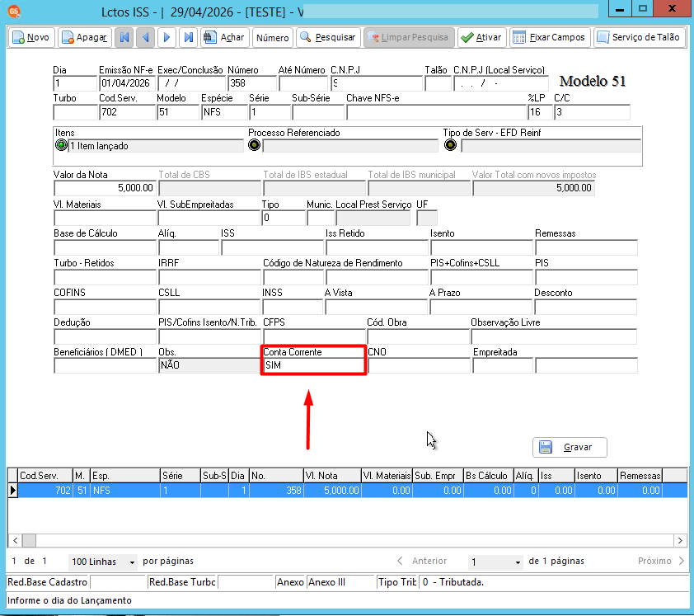
Task: Go to first record arrow icon
Action: coord(124,38)
